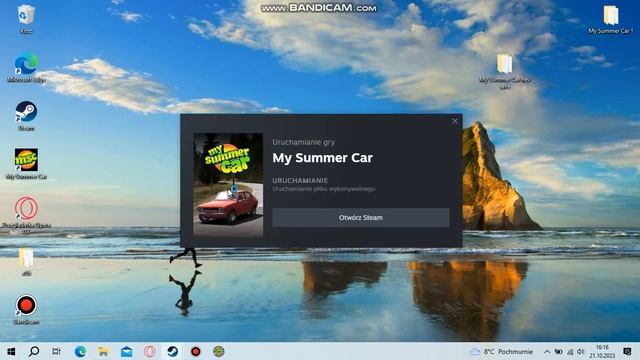Open the battery status tray icon
The width and height of the screenshot is (640, 360).
pos(558,351)
